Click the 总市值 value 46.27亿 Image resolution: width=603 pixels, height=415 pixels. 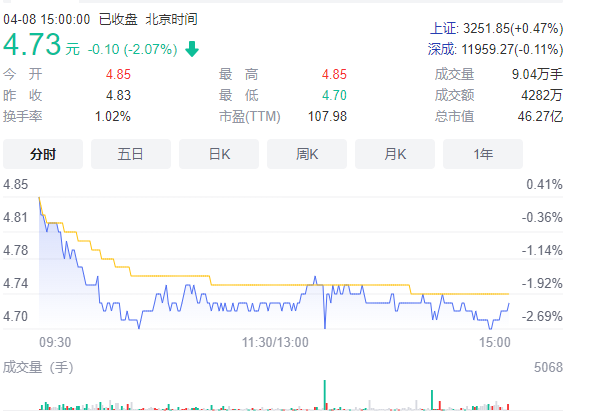(x=540, y=116)
